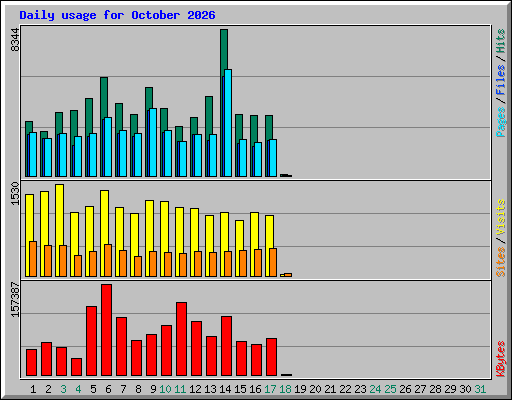Image resolution: width=512 pixels, height=400 pixels.
Task: Click day label 5 on the x-axis
Action: [93, 389]
